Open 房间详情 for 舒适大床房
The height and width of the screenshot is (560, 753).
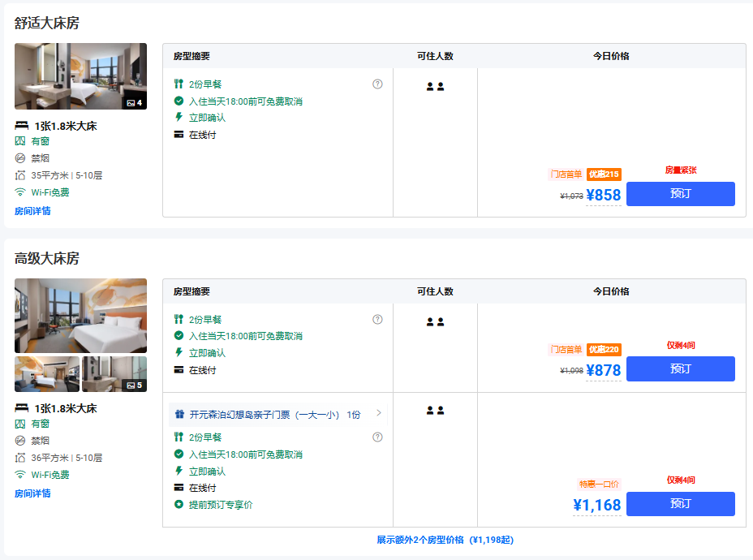[x=32, y=211]
